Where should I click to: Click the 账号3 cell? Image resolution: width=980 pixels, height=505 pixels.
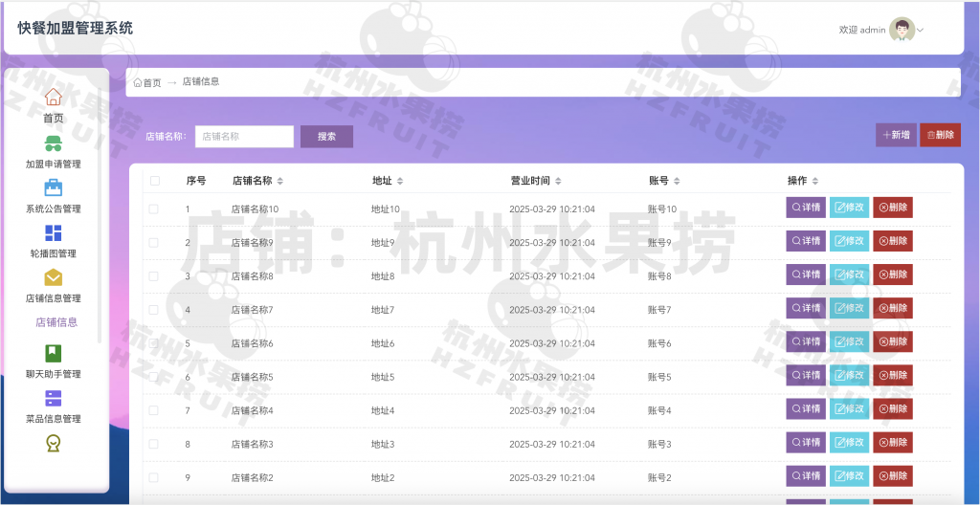tap(658, 445)
